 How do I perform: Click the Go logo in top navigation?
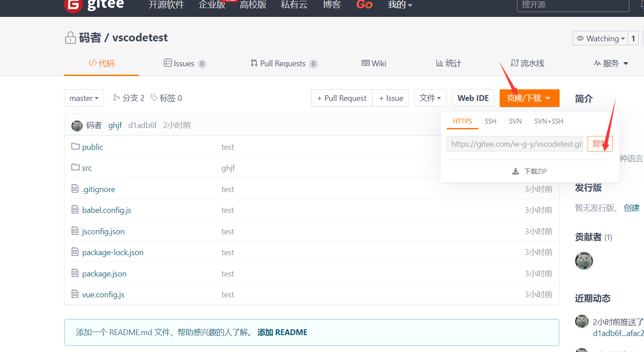click(x=364, y=4)
